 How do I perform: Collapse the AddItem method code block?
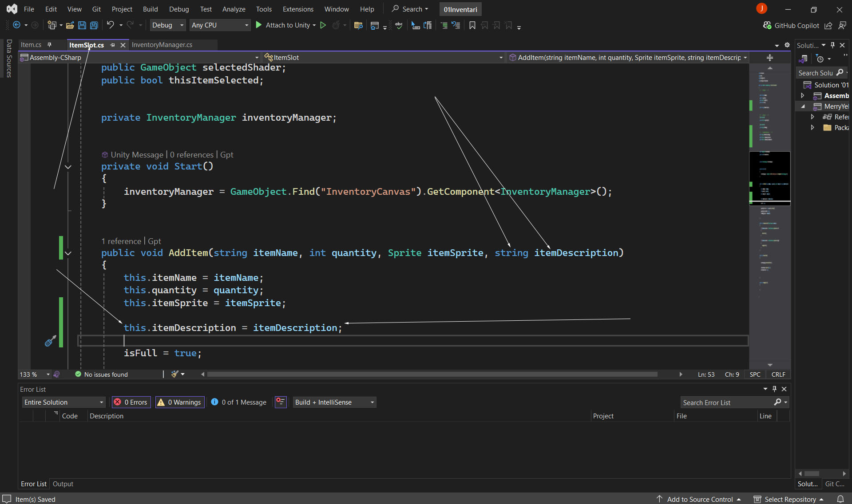click(x=68, y=253)
